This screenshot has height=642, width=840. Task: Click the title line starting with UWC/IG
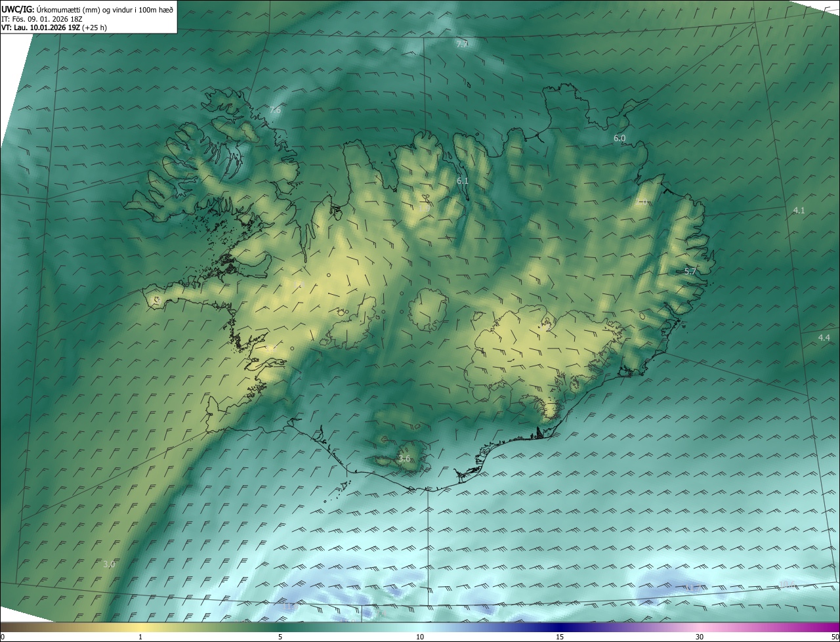point(87,9)
